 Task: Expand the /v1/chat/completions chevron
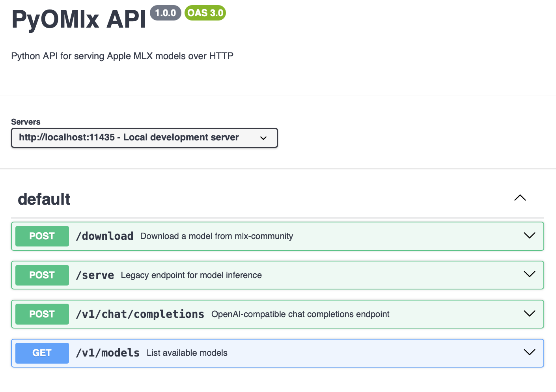[529, 314]
